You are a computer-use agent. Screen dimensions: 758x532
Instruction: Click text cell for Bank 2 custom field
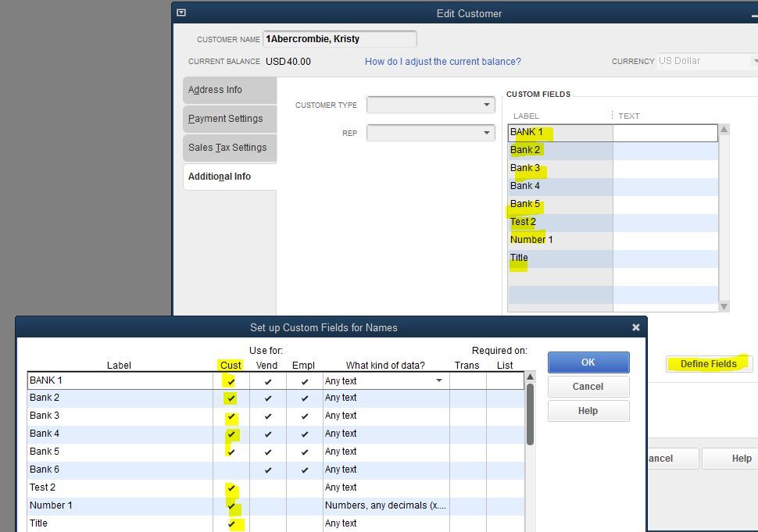tap(665, 150)
